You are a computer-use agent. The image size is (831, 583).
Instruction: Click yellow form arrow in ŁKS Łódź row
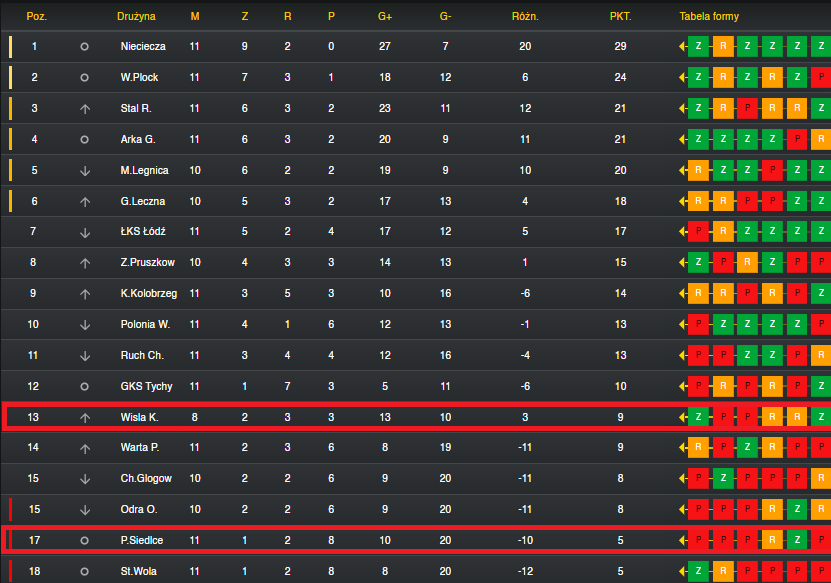coord(683,232)
